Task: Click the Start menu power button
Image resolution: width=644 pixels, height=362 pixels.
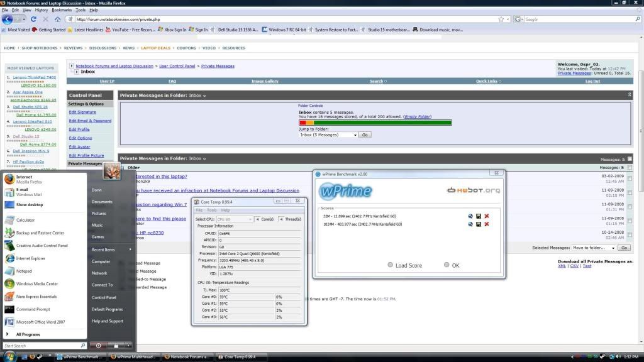Action: [99, 346]
